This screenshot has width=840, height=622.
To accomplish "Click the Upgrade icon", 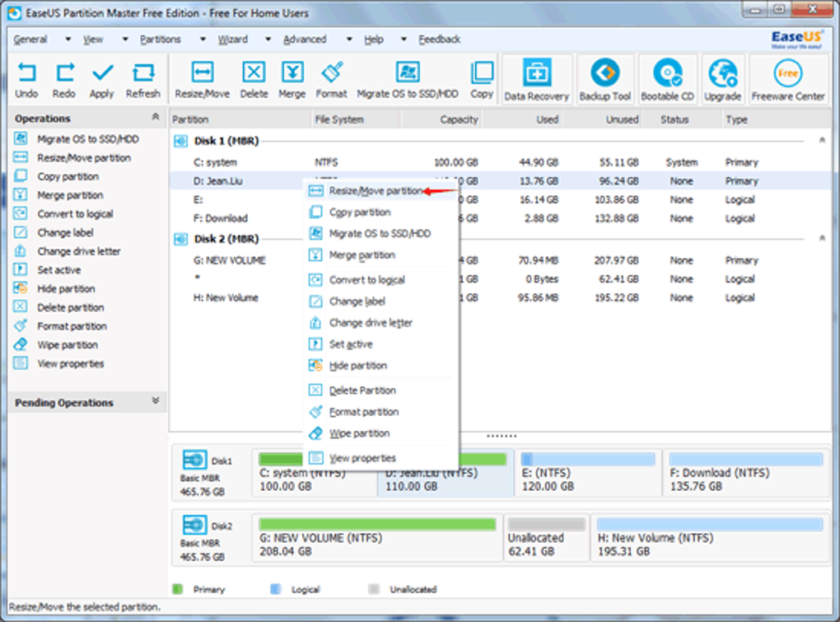I will 723,79.
